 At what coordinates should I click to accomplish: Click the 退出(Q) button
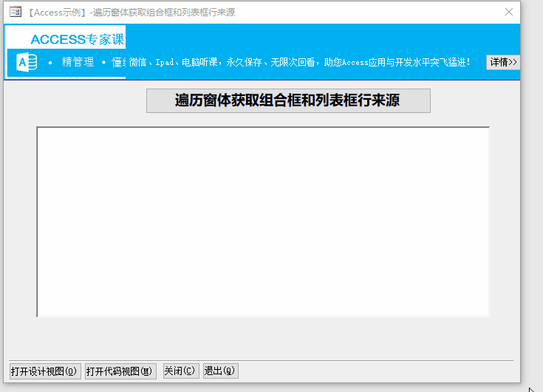tap(221, 371)
